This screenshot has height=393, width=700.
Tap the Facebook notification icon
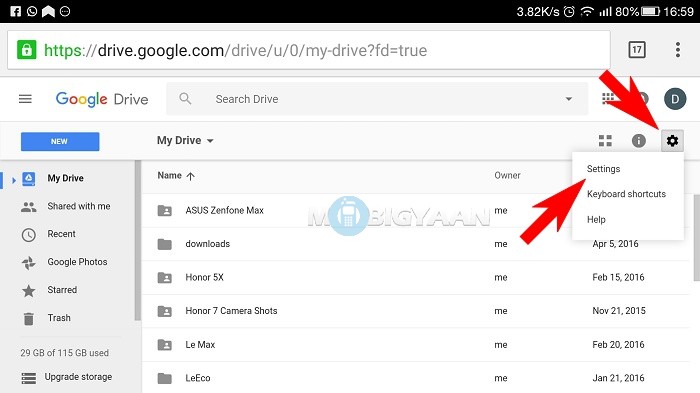pos(15,11)
